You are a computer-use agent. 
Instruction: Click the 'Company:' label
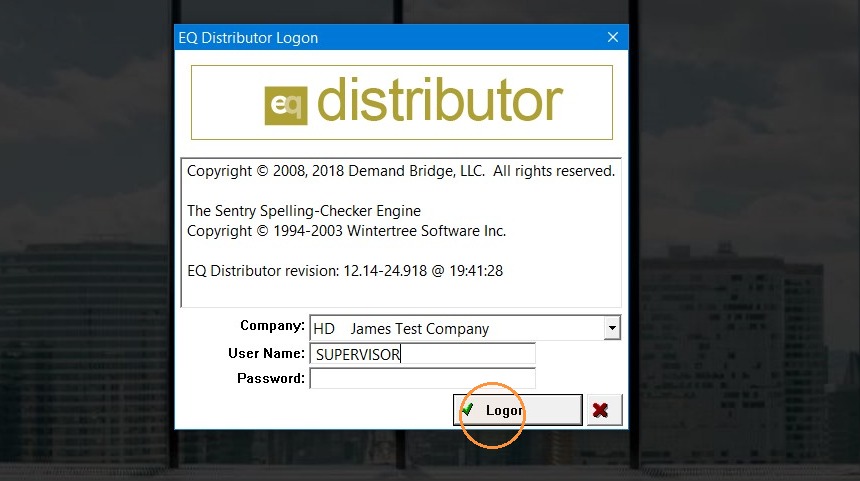pyautogui.click(x=272, y=326)
